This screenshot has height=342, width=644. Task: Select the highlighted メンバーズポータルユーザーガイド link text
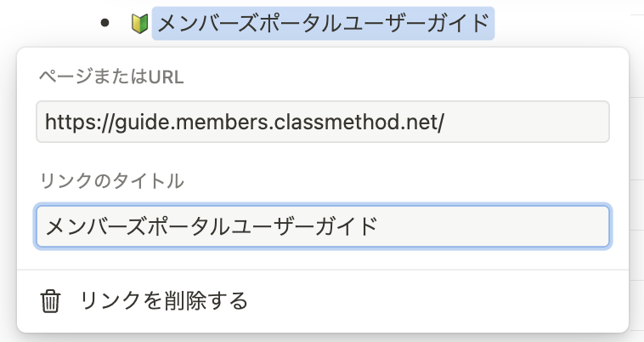coord(323,22)
